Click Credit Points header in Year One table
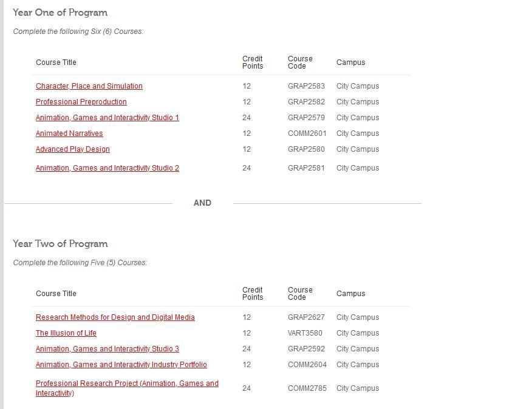 pos(253,63)
